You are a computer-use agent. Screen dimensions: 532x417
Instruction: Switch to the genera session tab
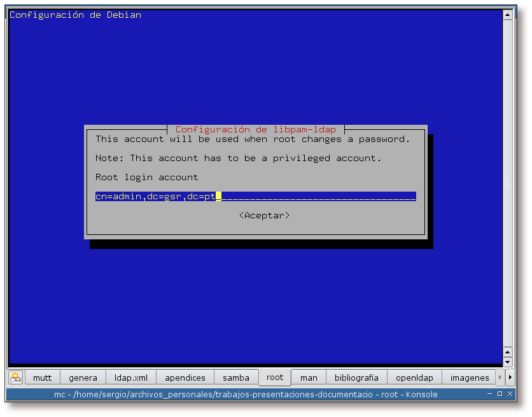(83, 378)
